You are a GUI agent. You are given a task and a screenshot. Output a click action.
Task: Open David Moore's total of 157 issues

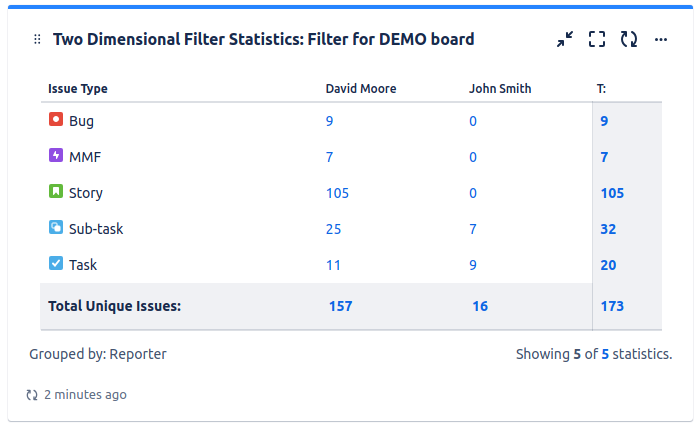coord(341,306)
